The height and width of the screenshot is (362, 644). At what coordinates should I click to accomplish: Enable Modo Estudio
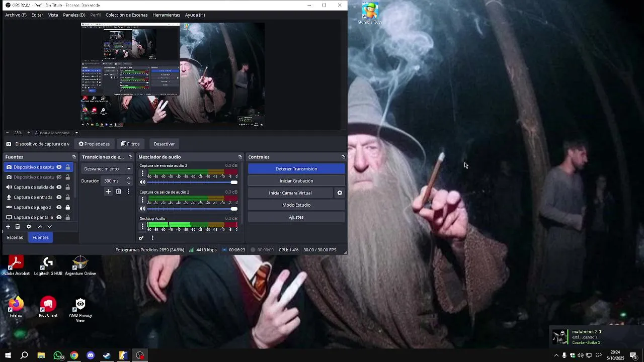(296, 205)
